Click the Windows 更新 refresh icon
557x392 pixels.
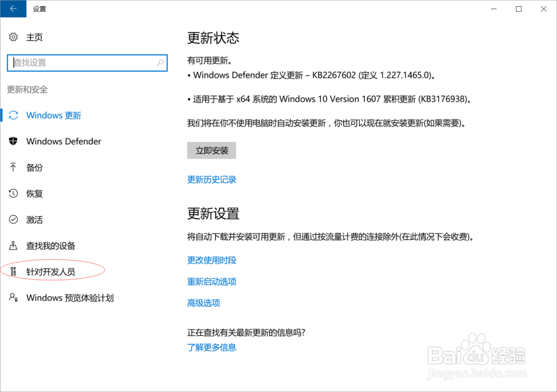[x=13, y=115]
